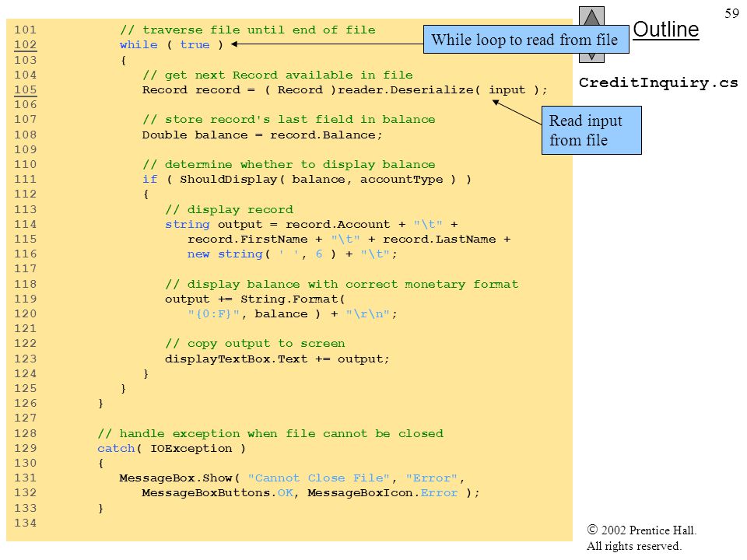
Task: Click the CreditInquiry.cs file name
Action: [x=658, y=82]
